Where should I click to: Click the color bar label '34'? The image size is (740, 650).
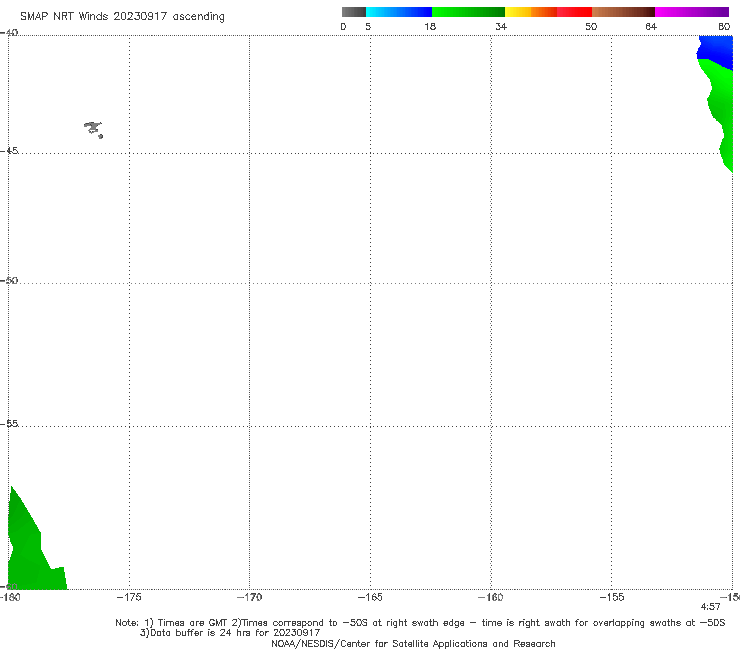coord(501,27)
